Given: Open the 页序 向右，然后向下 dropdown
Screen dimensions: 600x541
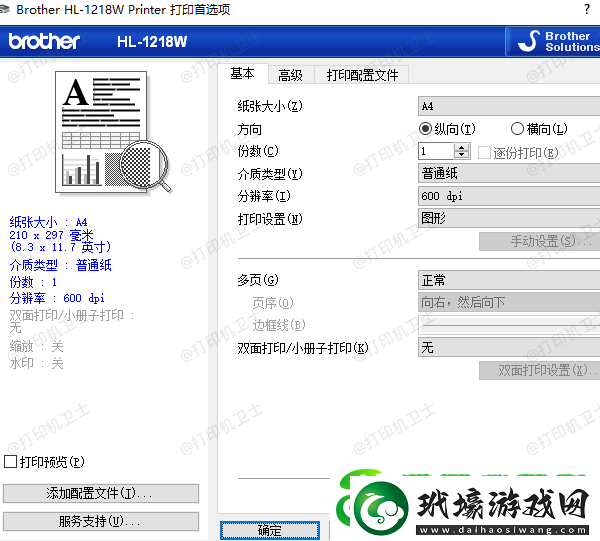Looking at the screenshot, I should click(x=509, y=302).
